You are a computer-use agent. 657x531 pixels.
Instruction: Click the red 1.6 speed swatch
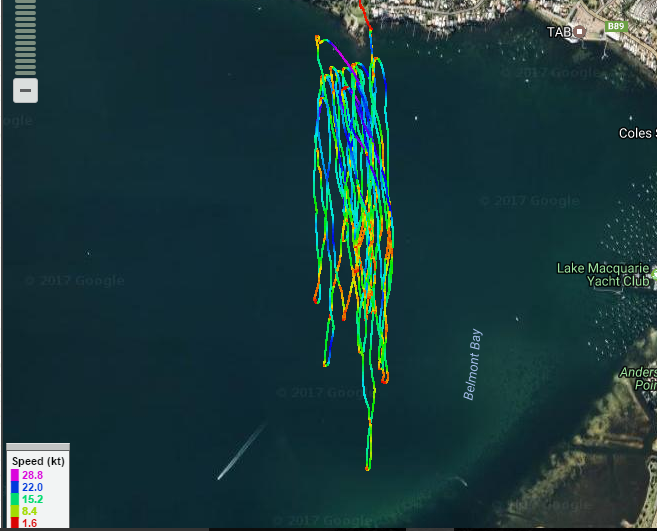(15, 522)
